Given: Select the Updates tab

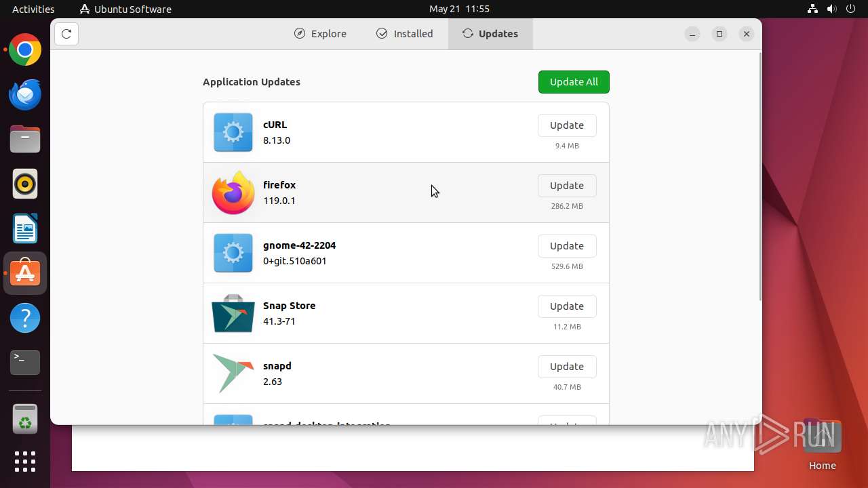Looking at the screenshot, I should [x=490, y=34].
